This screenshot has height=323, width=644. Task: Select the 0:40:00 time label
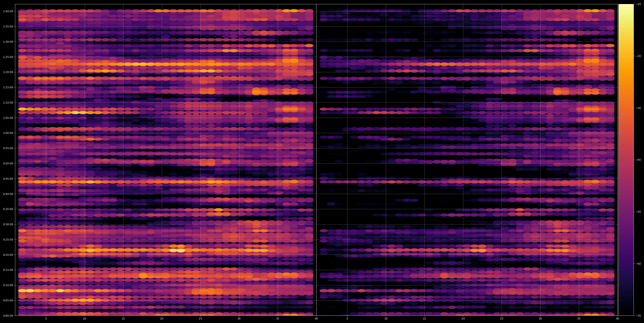[x=8, y=194]
